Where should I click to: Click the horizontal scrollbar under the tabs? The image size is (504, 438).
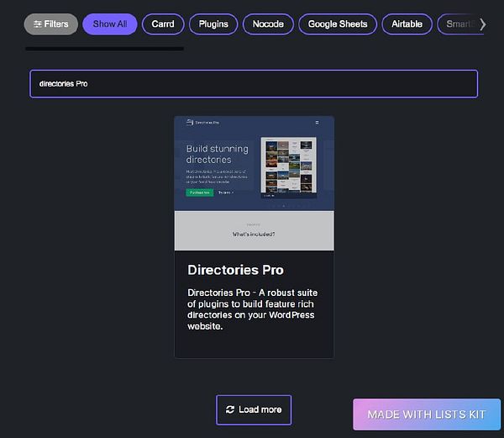104,49
